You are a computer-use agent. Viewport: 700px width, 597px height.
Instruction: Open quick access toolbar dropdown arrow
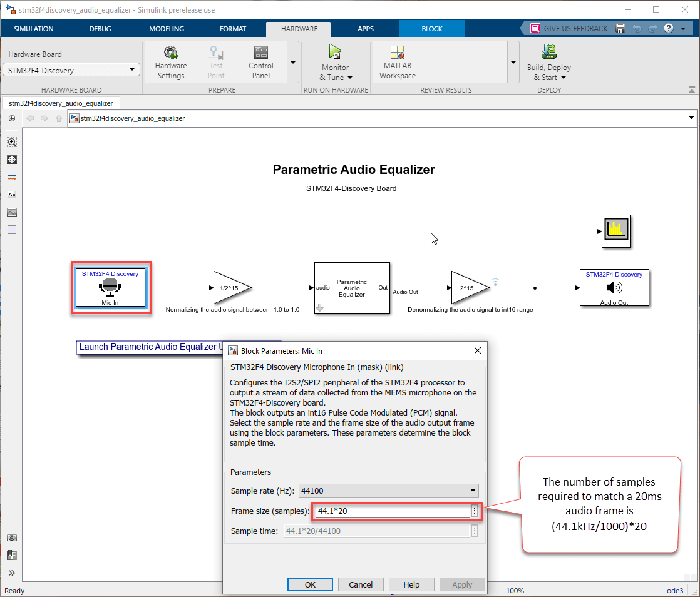coord(683,29)
